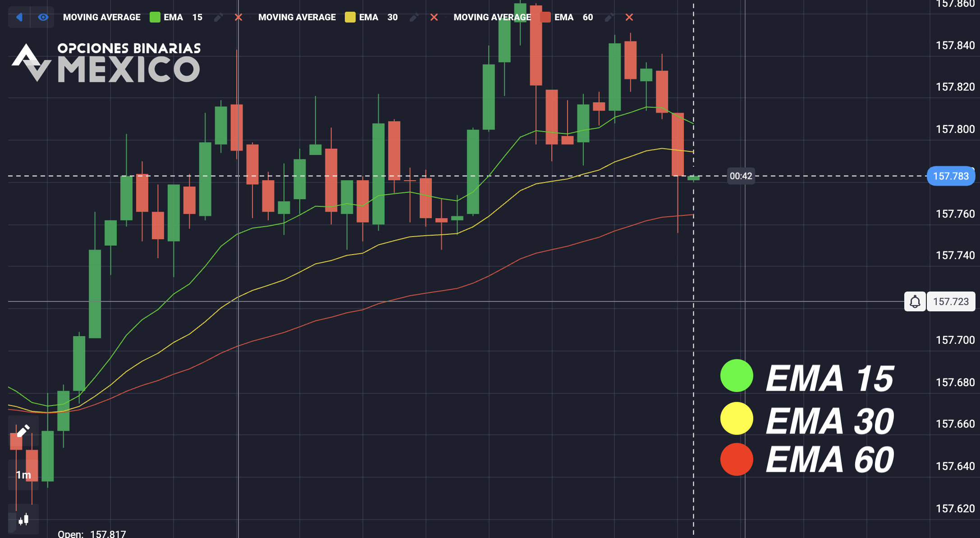Viewport: 980px width, 538px height.
Task: Edit EMA 60 settings with the pencil icon
Action: coord(609,18)
